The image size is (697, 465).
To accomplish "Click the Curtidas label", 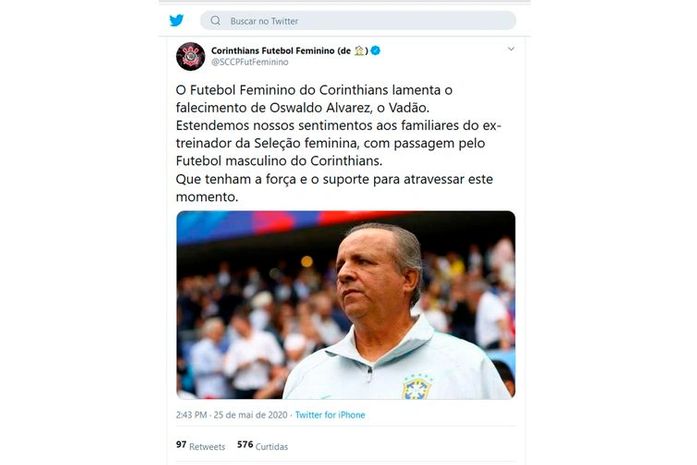I will [x=272, y=446].
